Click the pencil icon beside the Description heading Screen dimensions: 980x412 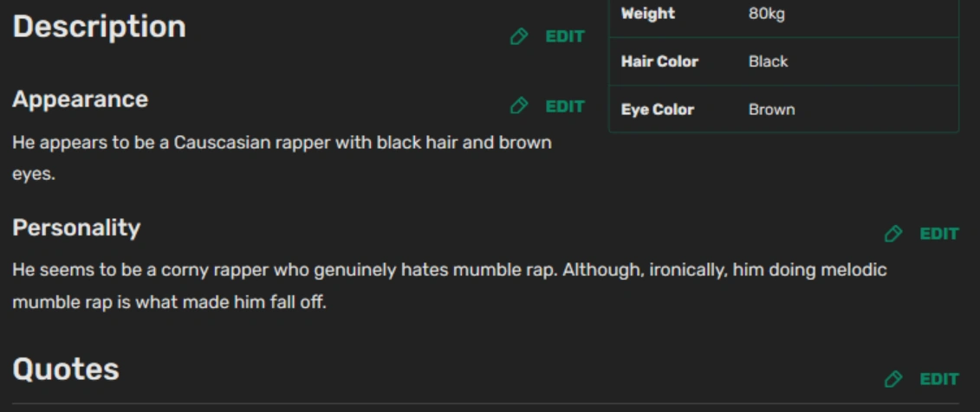point(519,36)
